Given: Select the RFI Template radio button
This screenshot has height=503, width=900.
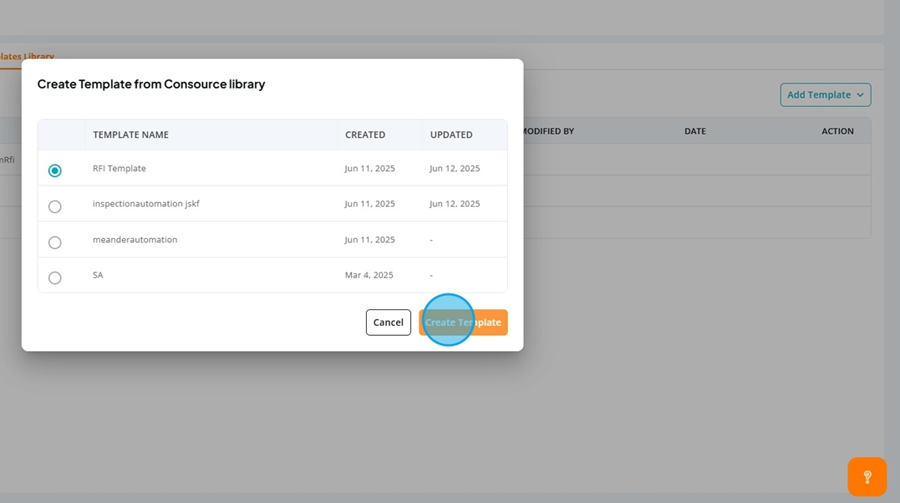Looking at the screenshot, I should (55, 171).
